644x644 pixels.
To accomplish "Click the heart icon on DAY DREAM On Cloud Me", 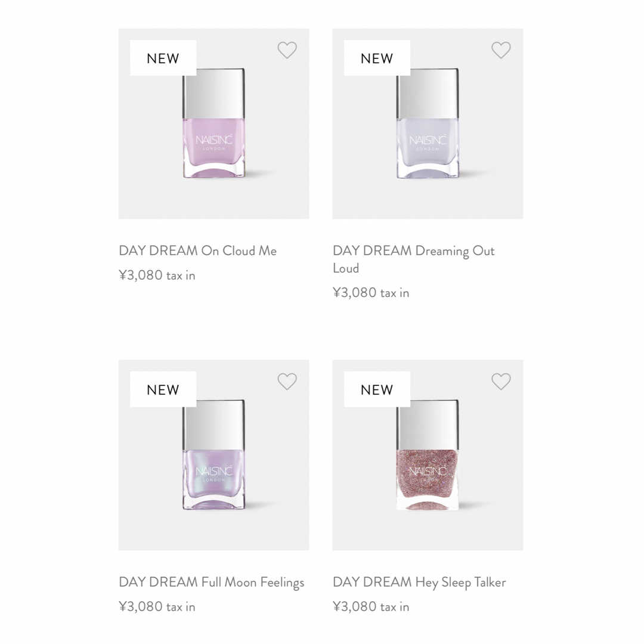I will click(287, 50).
